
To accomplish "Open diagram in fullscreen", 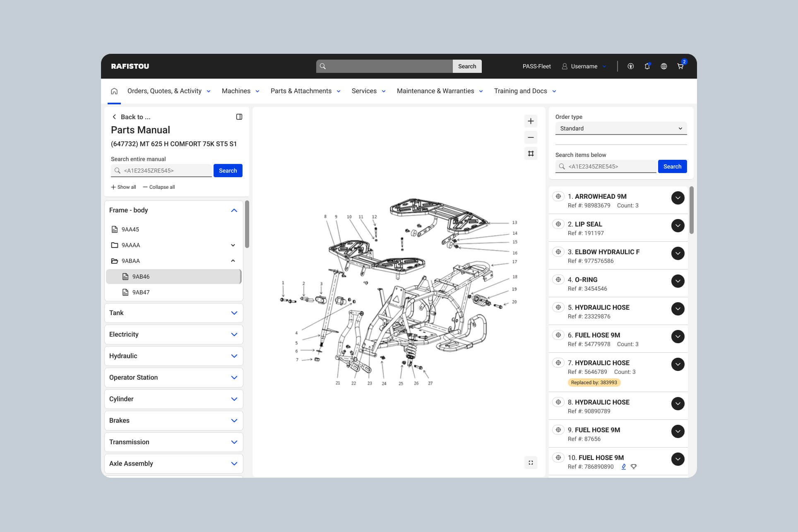I will 531,462.
